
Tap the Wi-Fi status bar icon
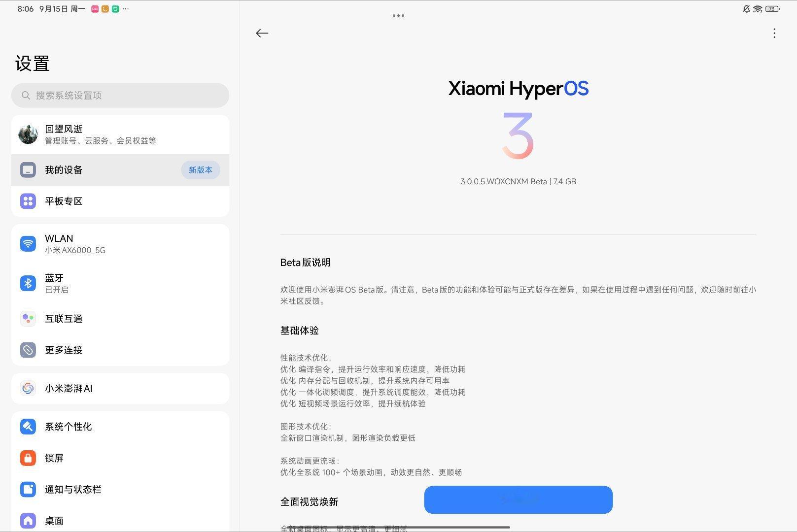(x=758, y=9)
